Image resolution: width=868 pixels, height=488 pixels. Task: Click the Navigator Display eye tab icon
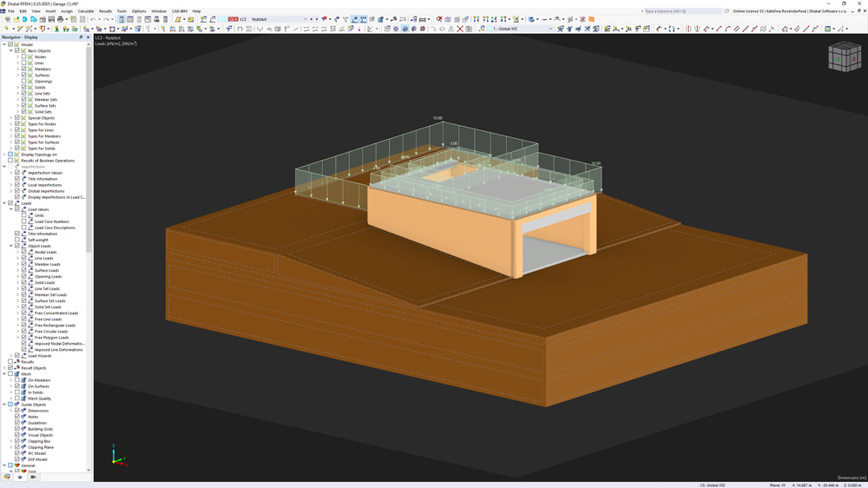coord(20,477)
